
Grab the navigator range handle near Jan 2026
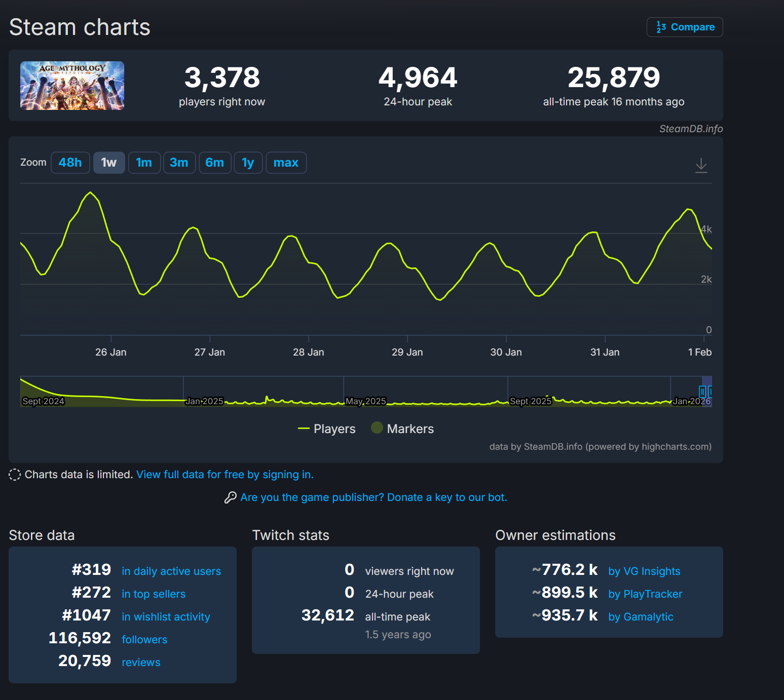(x=702, y=391)
